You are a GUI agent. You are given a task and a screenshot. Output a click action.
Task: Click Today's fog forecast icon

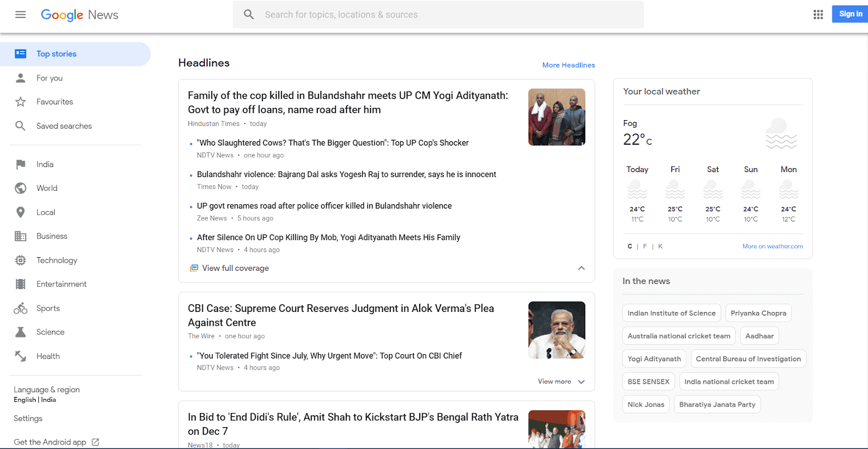[637, 190]
